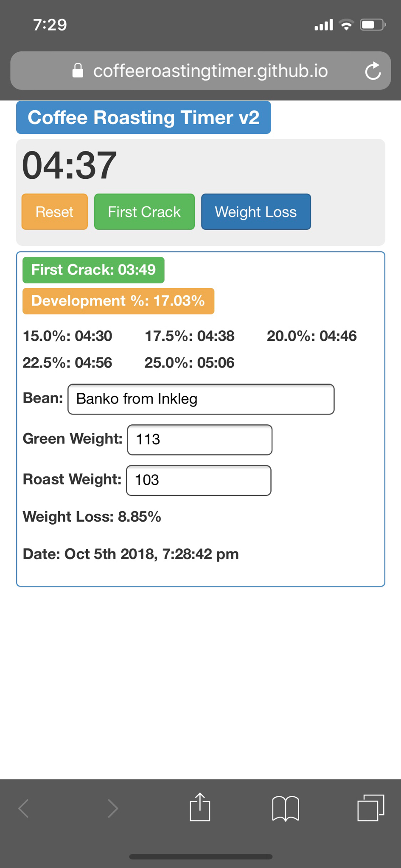
Task: Tap the battery indicator in status bar
Action: click(373, 25)
